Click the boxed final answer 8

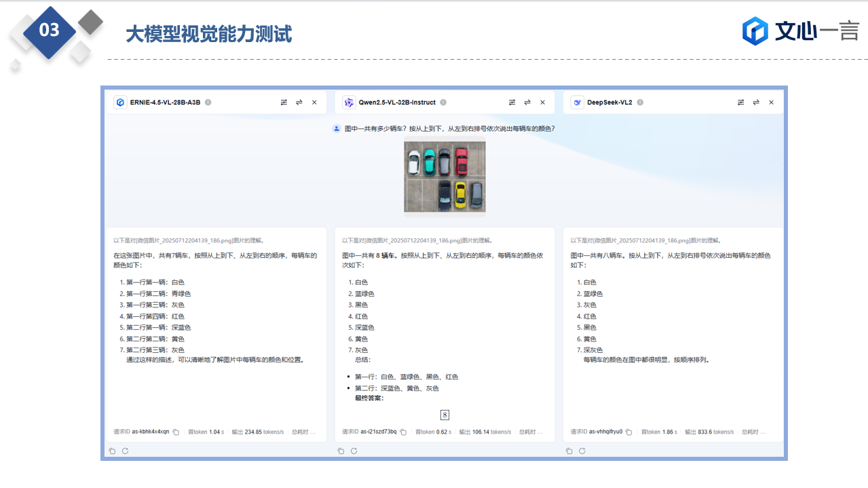445,415
